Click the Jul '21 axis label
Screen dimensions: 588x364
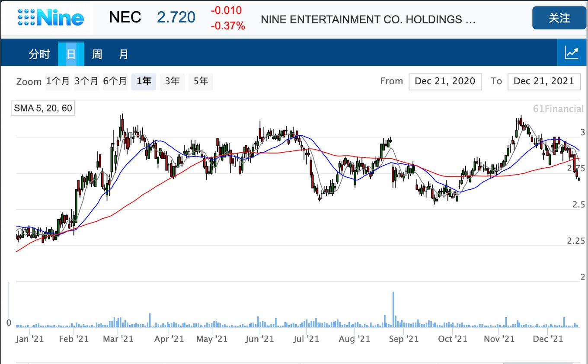[306, 339]
